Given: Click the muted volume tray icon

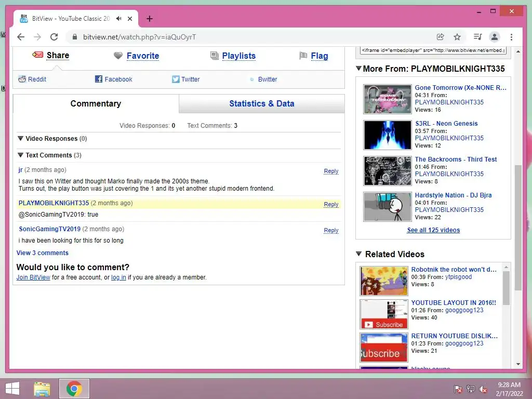Looking at the screenshot, I should (483, 389).
